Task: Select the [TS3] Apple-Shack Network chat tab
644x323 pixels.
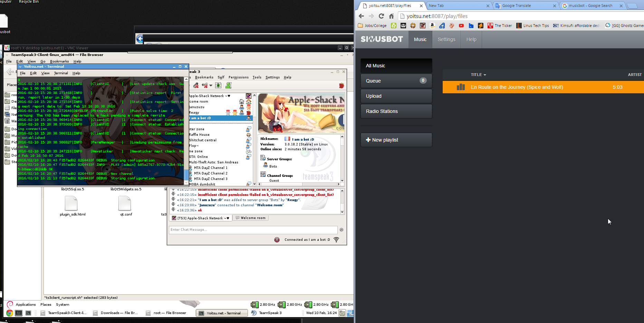Action: click(201, 218)
